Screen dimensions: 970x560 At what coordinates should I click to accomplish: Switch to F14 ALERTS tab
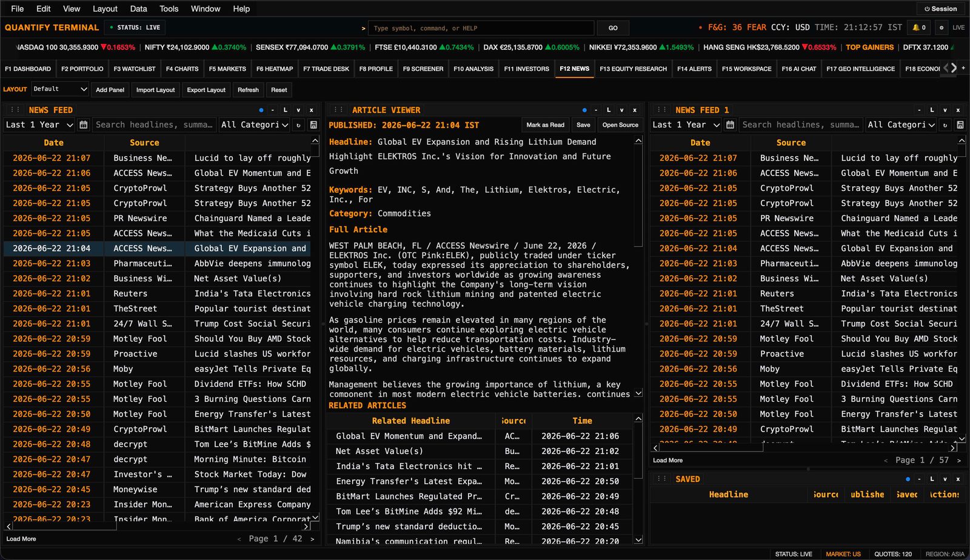pos(694,68)
